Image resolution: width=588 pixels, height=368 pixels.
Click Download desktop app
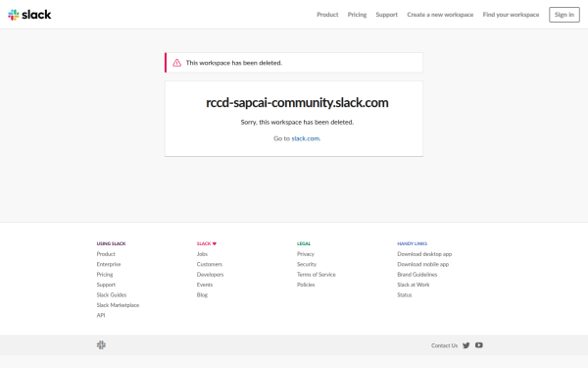[424, 254]
